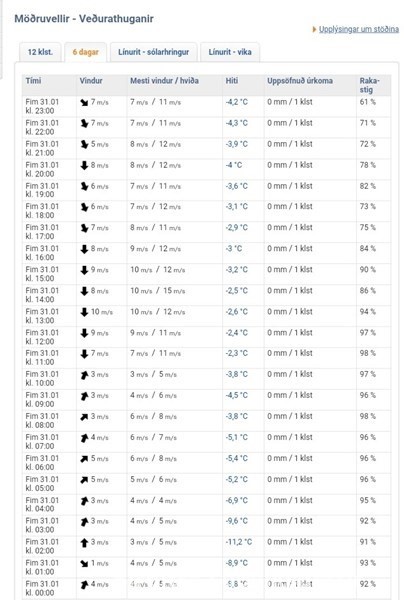Click the Hiti column header
Viewport: 404px width, 600px height.
[x=231, y=81]
